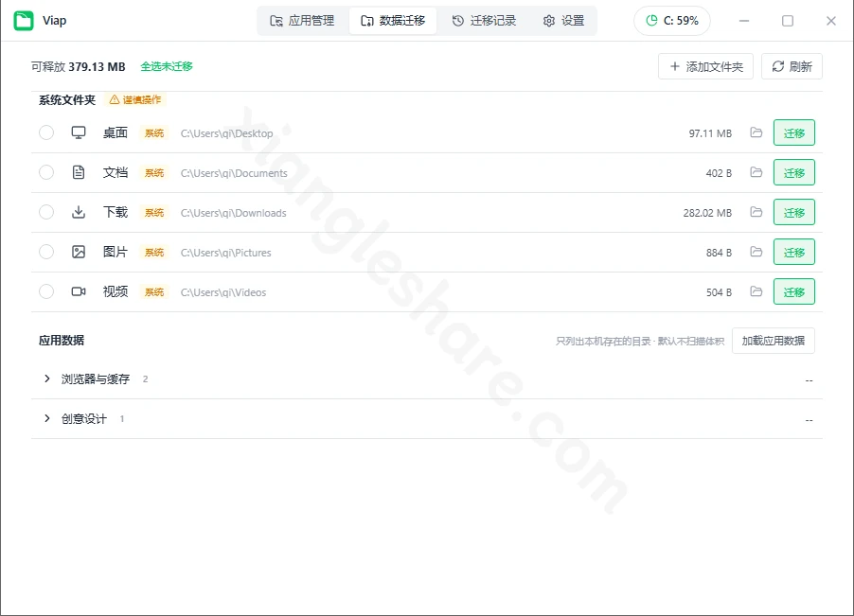Image resolution: width=854 pixels, height=616 pixels.
Task: Click the camera icon beside 视频
Action: (x=79, y=291)
